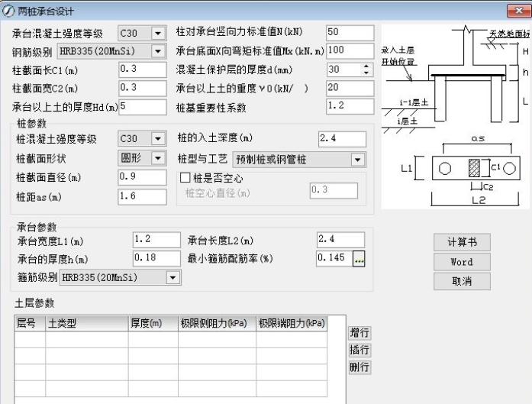Focus the 桩的入土深度 input field
Screen dimensions: 532x404
343,139
